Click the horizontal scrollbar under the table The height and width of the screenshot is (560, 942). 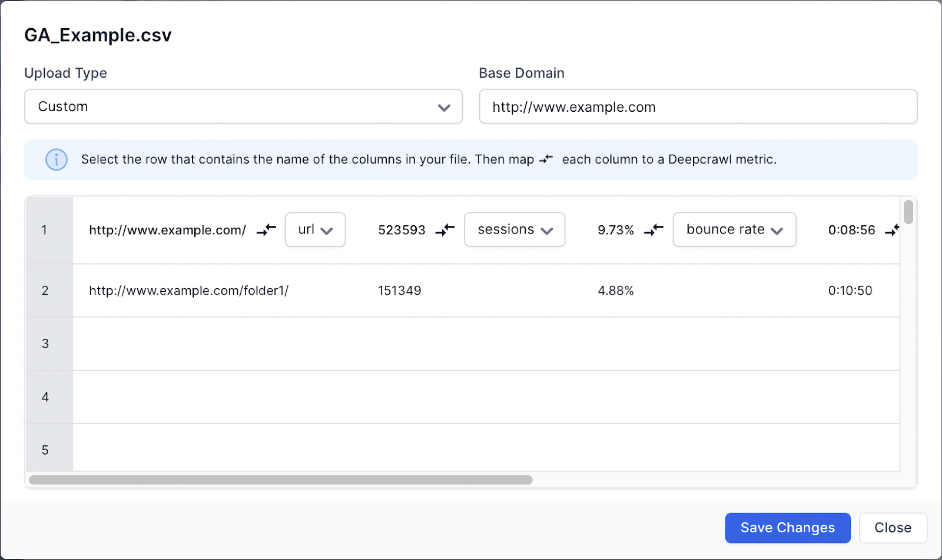point(281,480)
